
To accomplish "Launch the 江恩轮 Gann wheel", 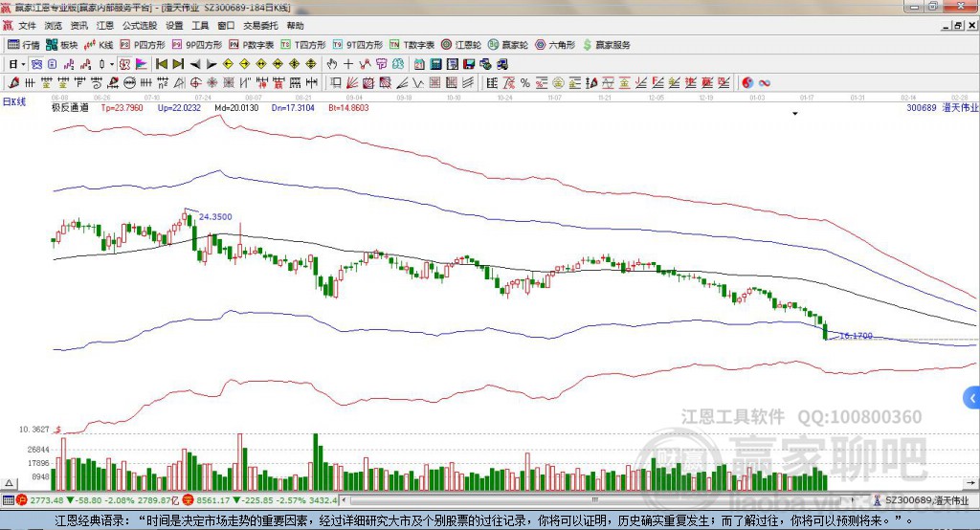I will pyautogui.click(x=461, y=44).
